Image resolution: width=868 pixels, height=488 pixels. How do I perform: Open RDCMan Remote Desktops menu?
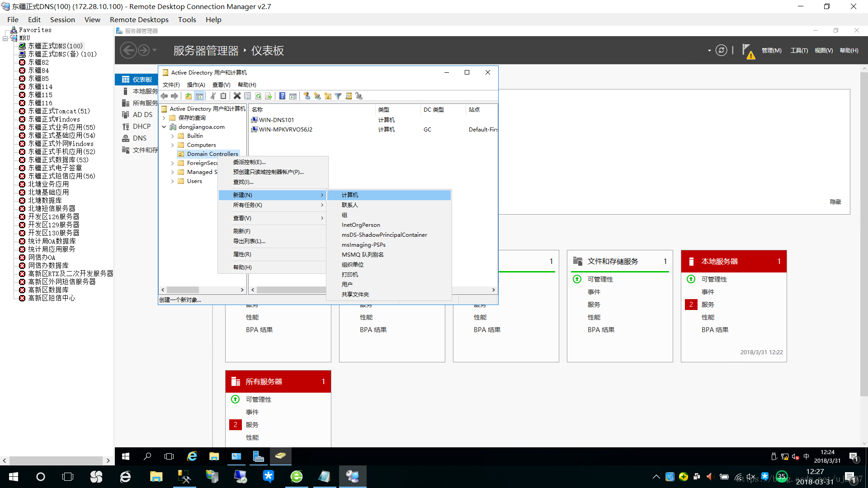(139, 20)
